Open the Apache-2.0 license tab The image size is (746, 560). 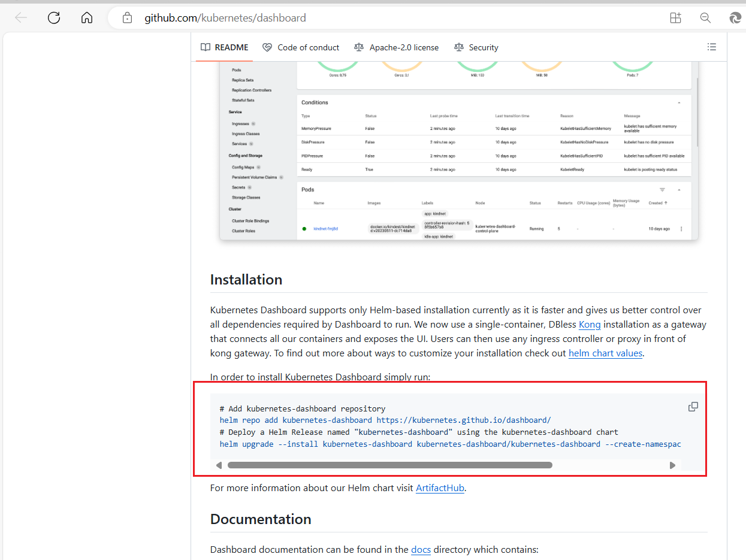[396, 47]
